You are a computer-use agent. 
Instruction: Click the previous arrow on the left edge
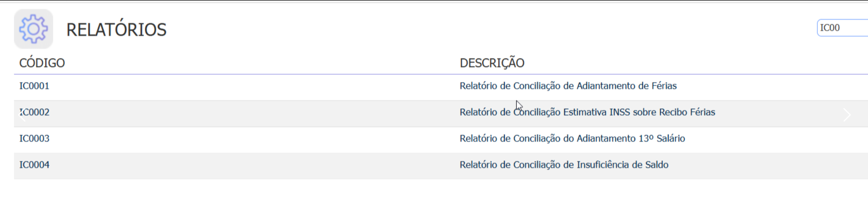coord(22,115)
